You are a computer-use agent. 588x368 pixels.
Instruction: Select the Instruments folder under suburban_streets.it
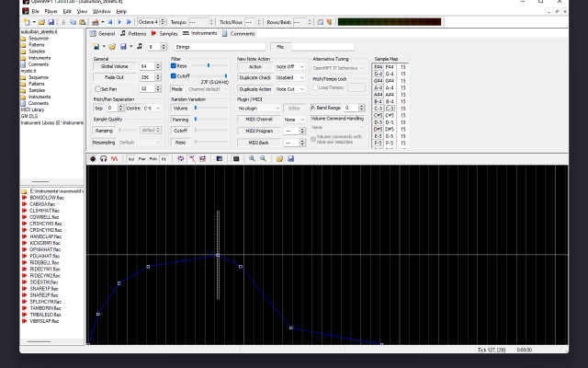(x=40, y=58)
